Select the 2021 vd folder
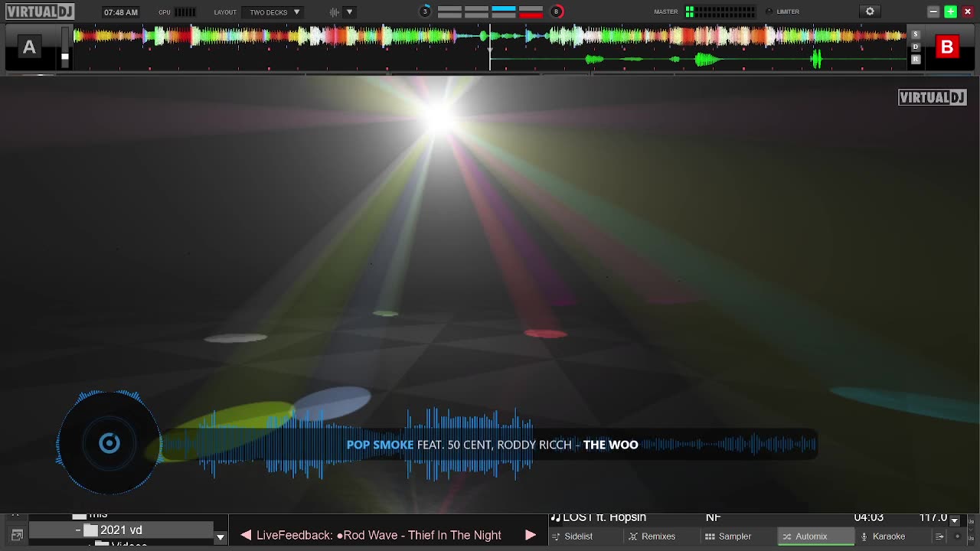980x551 pixels. [121, 530]
